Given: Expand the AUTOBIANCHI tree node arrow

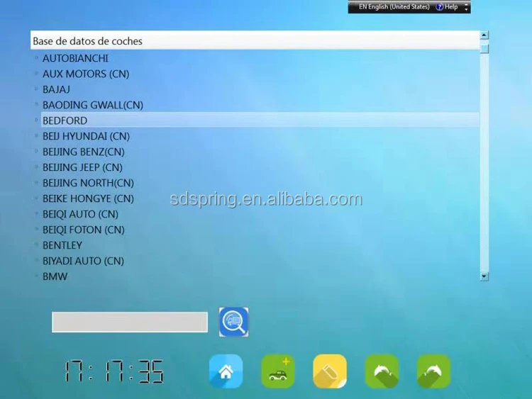Looking at the screenshot, I should [36, 58].
